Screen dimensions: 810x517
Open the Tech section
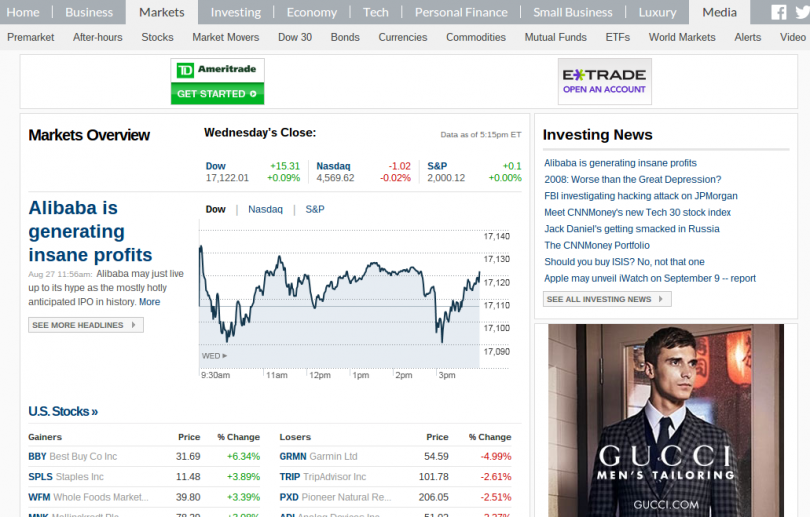pyautogui.click(x=376, y=12)
